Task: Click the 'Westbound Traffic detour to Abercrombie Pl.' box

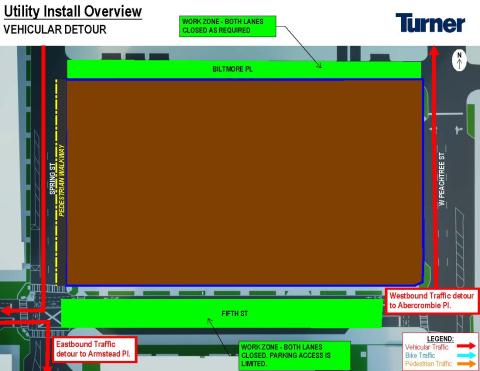Action: point(432,301)
